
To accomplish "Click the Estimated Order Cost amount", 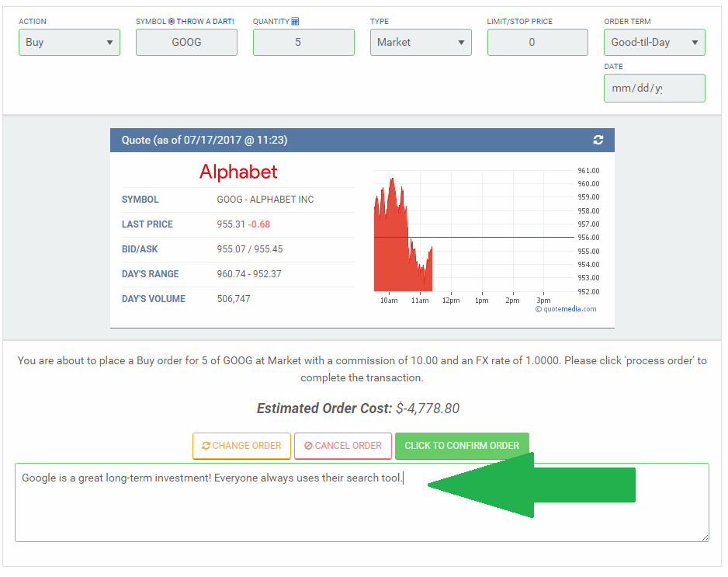I will (x=428, y=408).
